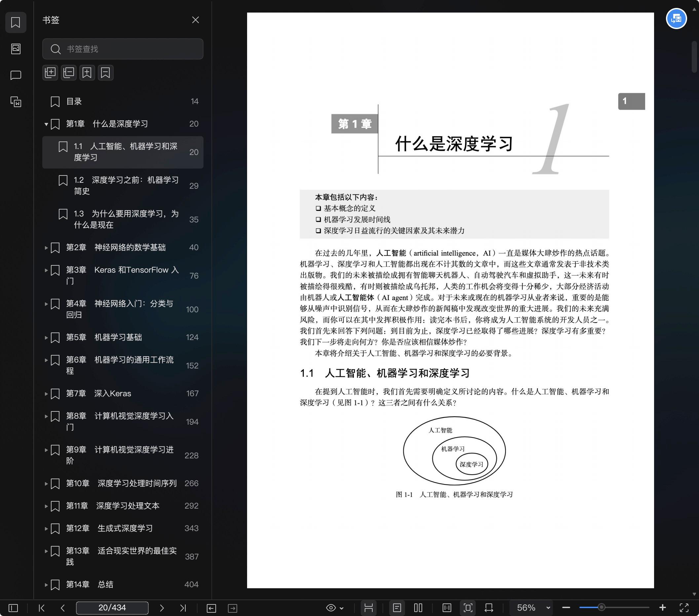Select bookmark 1.2 深度学习之前：机器学习简史

point(123,186)
